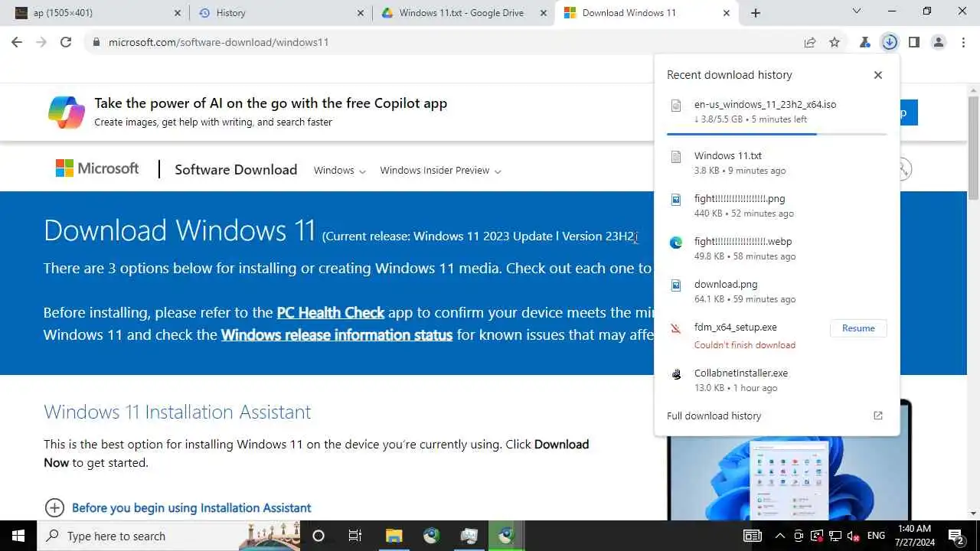The width and height of the screenshot is (980, 551).
Task: Open Collabnetinstaller.exe download entry
Action: pyautogui.click(x=777, y=380)
